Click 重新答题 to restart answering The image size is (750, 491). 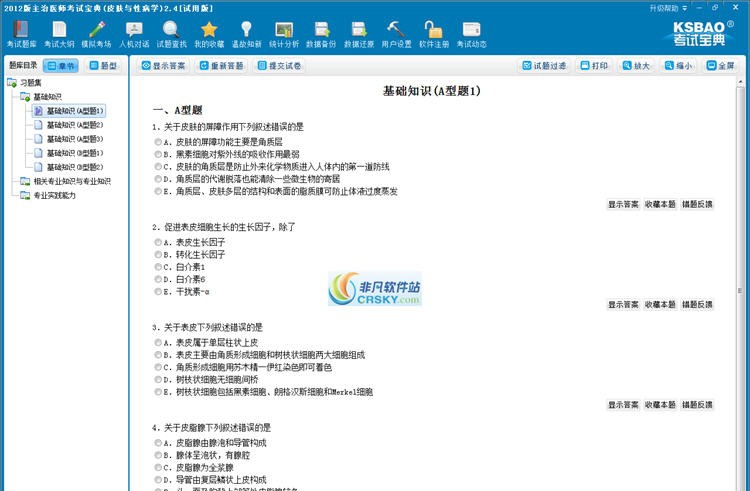(221, 65)
